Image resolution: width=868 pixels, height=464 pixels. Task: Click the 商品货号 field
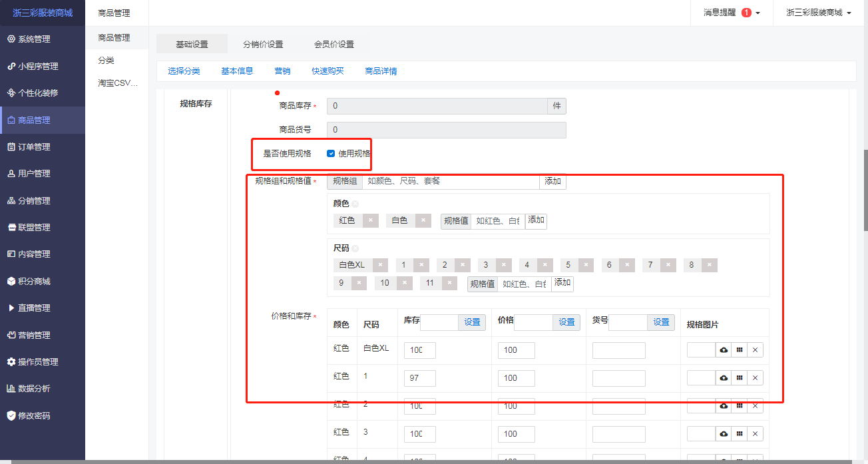[447, 130]
